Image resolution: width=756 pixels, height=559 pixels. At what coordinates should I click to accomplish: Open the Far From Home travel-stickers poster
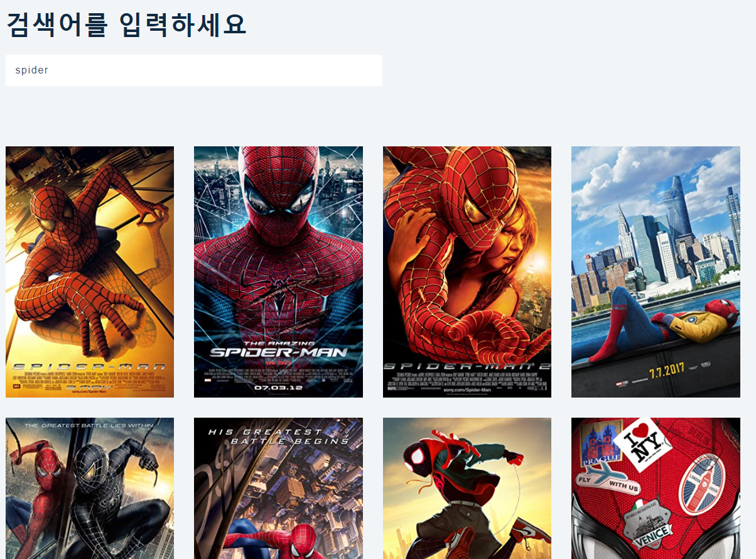point(656,488)
